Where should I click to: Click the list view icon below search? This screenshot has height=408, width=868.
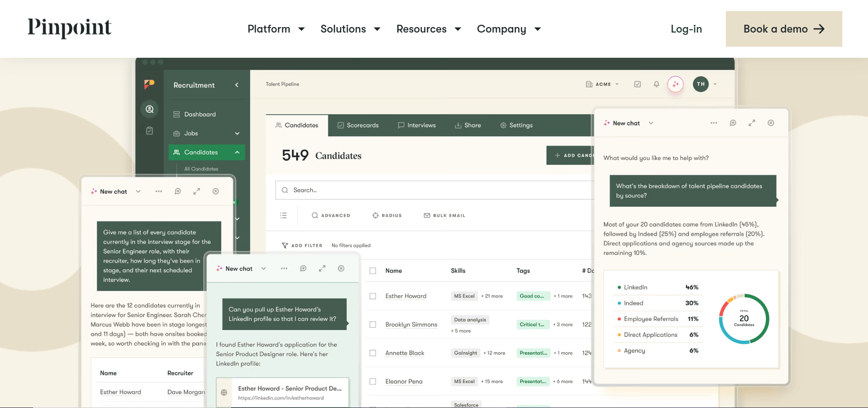point(283,215)
